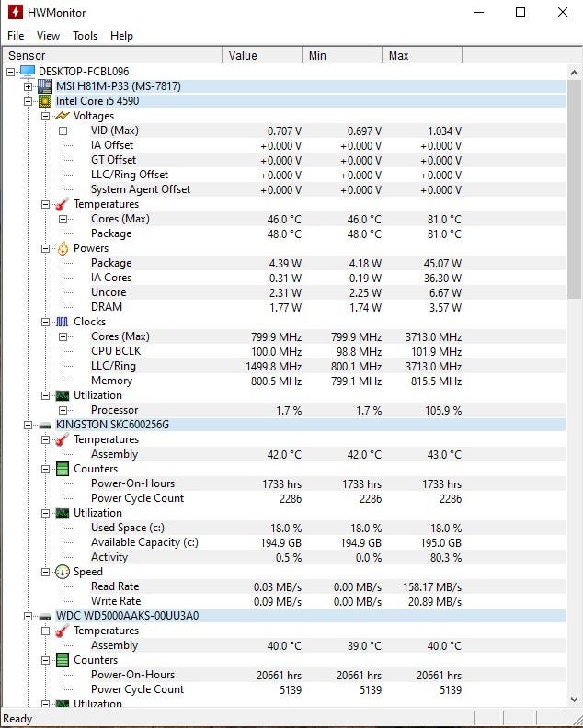Expand the MSI H81M-P33 motherboard node

pos(29,86)
